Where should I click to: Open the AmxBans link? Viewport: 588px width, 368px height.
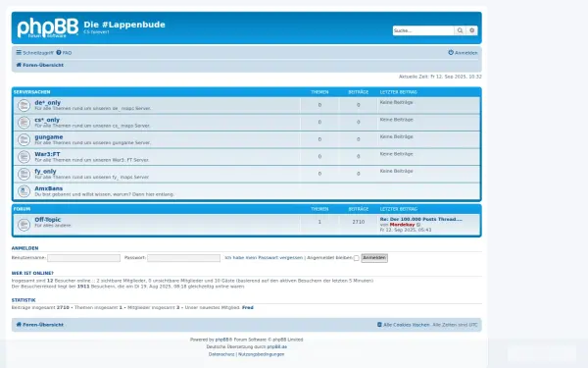pyautogui.click(x=49, y=188)
